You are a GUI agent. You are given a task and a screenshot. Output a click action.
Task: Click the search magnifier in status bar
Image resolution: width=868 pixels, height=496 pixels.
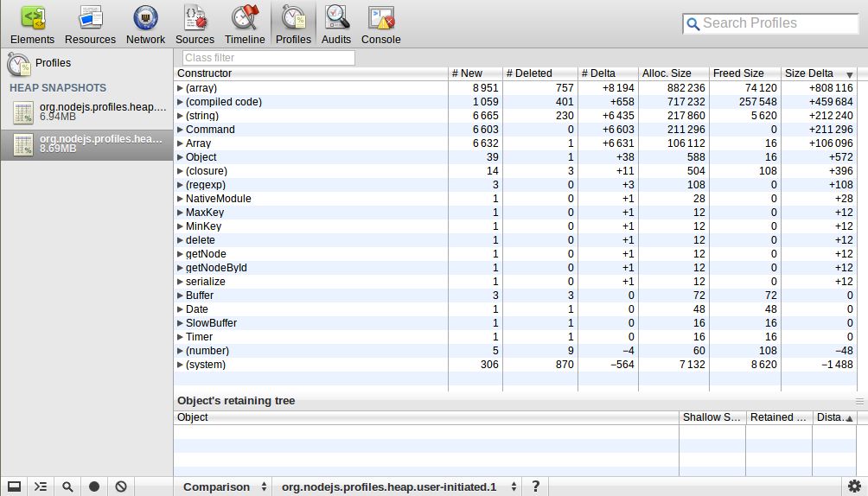click(67, 486)
